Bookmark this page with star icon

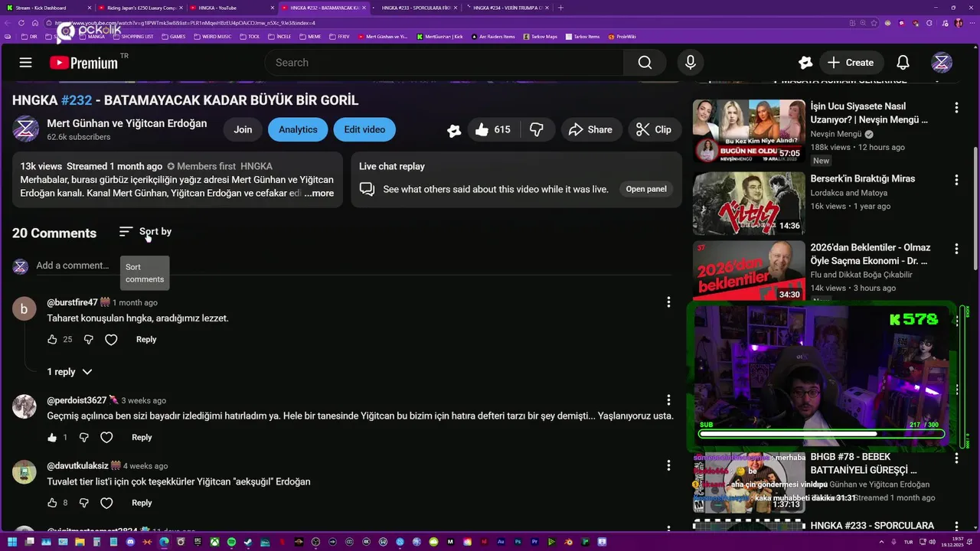click(x=874, y=23)
